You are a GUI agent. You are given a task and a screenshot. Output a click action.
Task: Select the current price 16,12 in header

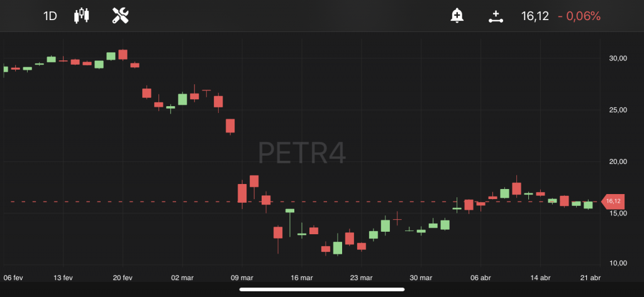535,16
